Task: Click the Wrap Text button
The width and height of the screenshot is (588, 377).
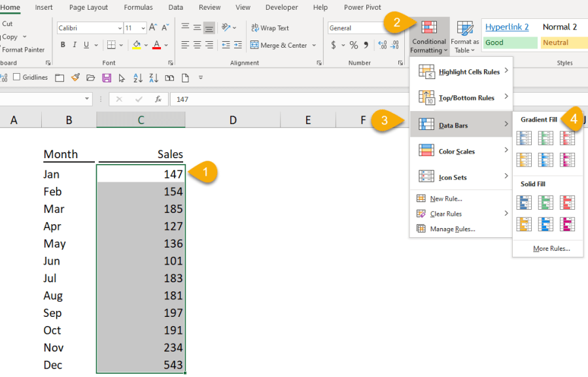Action: click(x=270, y=28)
